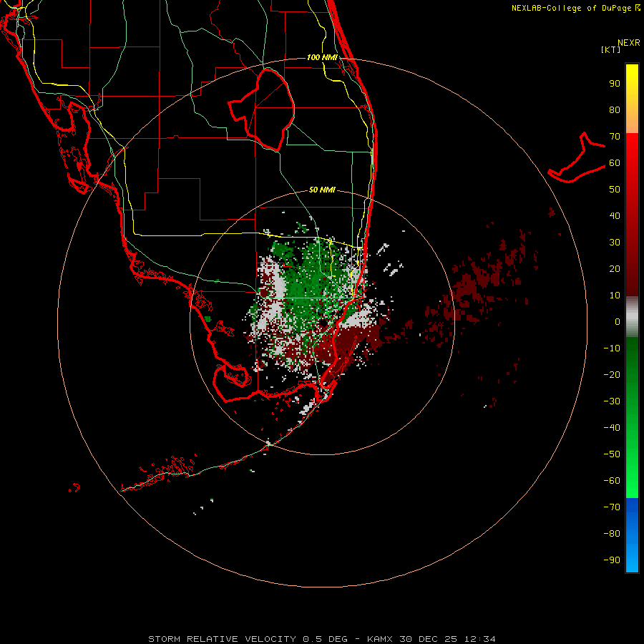Click the Storm Relative Velocity caption at bottom
Screen dimensions: 644x644
(x=321, y=639)
